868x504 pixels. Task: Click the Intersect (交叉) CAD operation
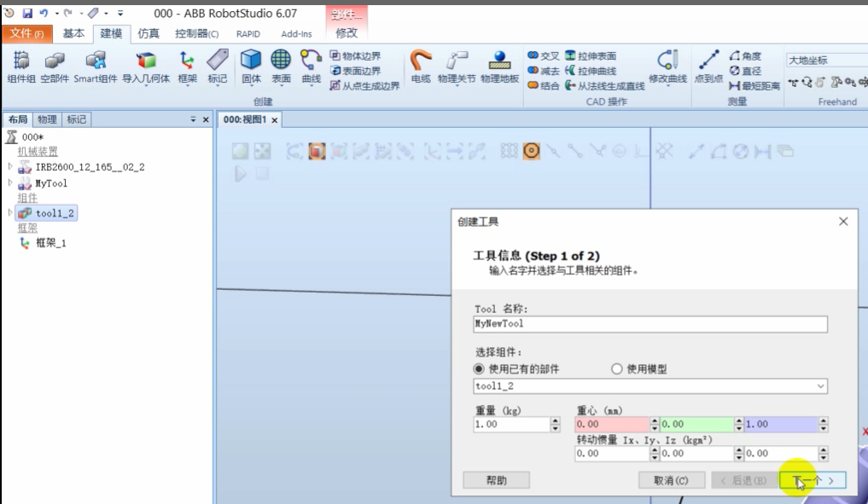point(543,56)
